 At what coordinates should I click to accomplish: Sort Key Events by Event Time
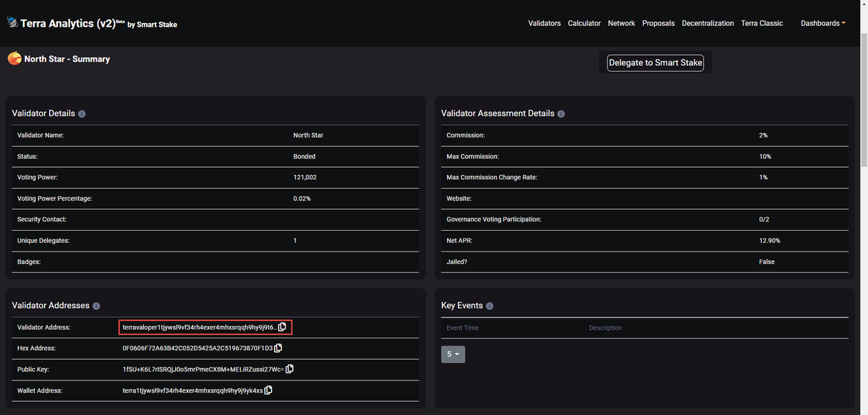[x=462, y=328]
